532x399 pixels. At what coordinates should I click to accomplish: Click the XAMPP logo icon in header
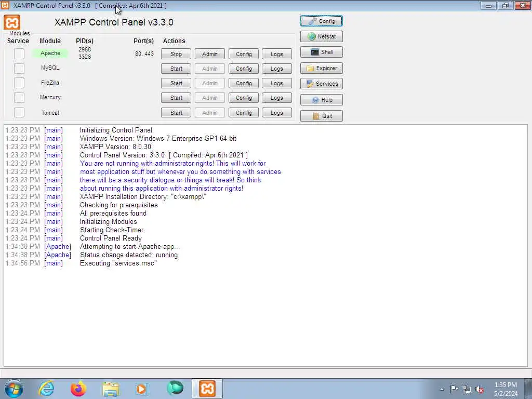tap(12, 22)
